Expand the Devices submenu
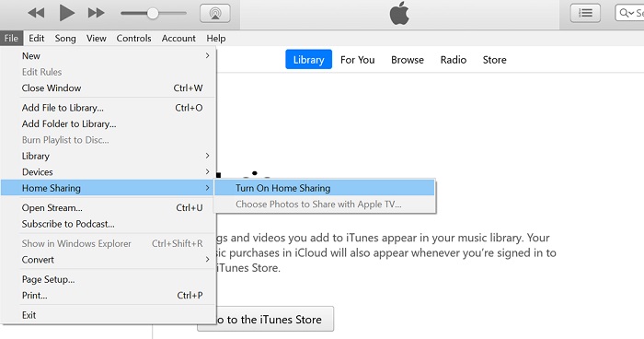 click(109, 172)
